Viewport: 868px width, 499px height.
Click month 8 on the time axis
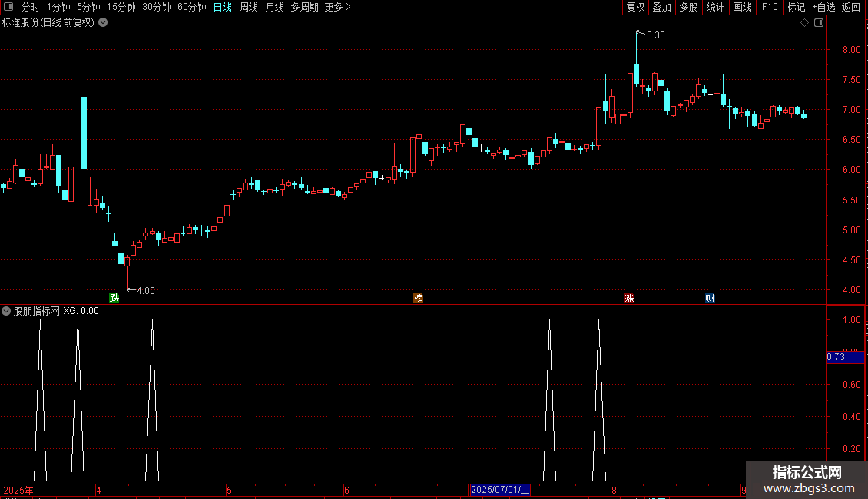coord(614,490)
